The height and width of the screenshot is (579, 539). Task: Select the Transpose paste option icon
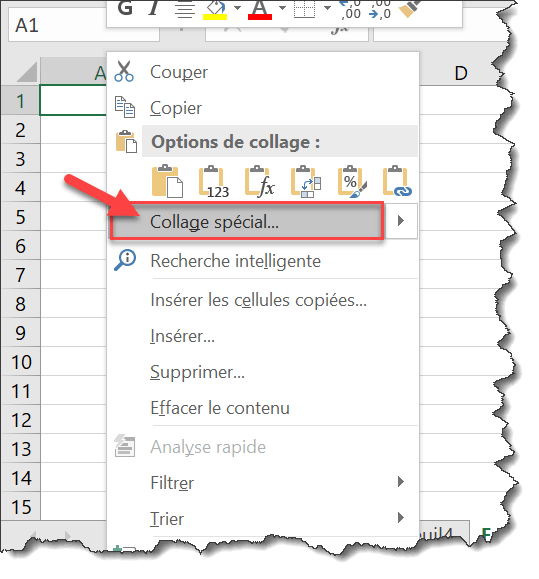[x=306, y=181]
